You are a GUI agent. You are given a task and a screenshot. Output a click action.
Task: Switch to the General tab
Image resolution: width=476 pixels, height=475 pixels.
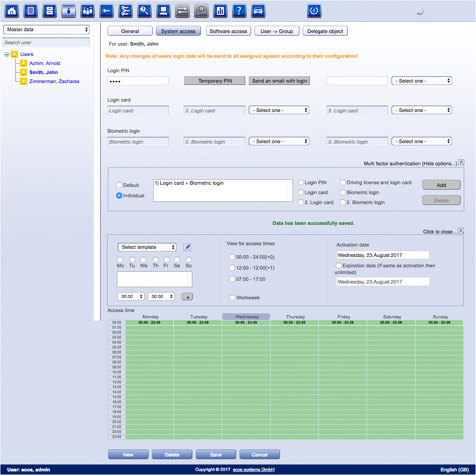[x=130, y=31]
